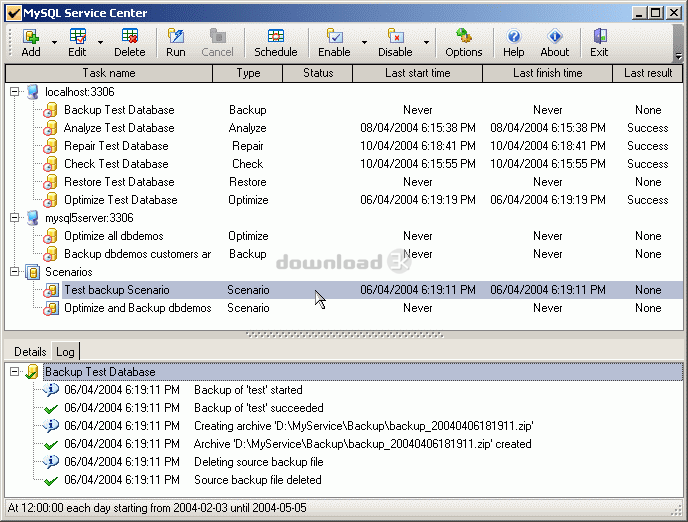Click the Analyze Test Database task icon
The image size is (688, 522).
[50, 128]
